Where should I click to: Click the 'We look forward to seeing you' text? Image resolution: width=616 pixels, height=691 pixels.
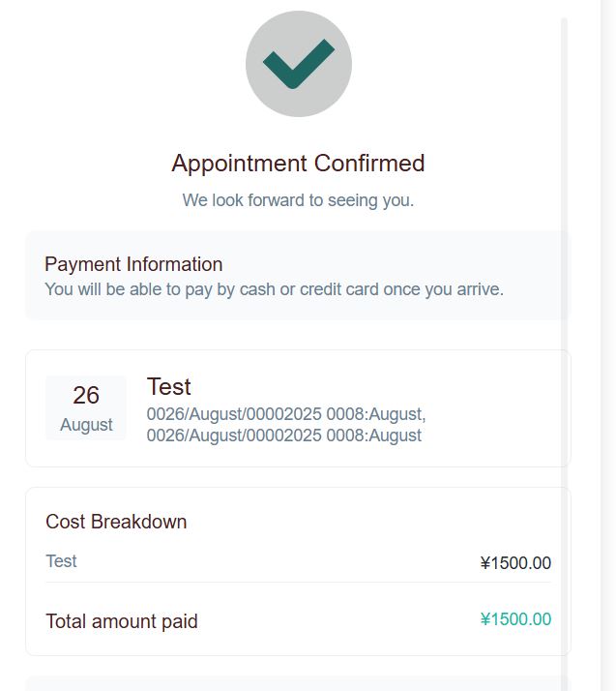coord(298,200)
